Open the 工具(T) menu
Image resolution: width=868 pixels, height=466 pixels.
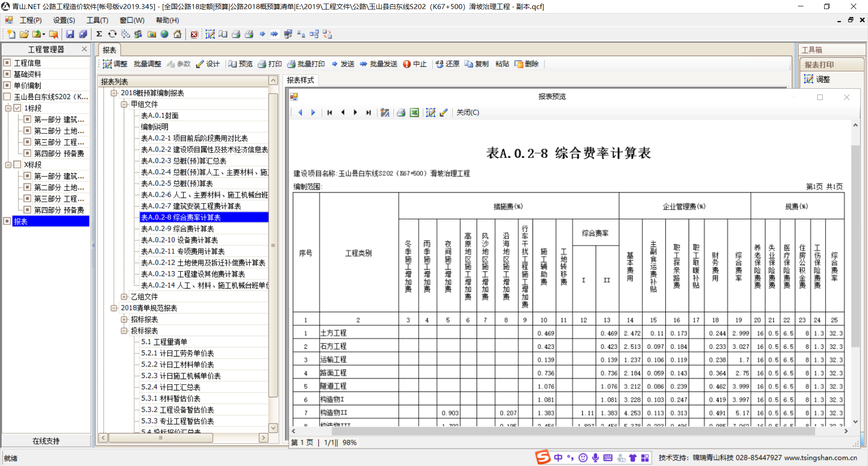(x=97, y=20)
